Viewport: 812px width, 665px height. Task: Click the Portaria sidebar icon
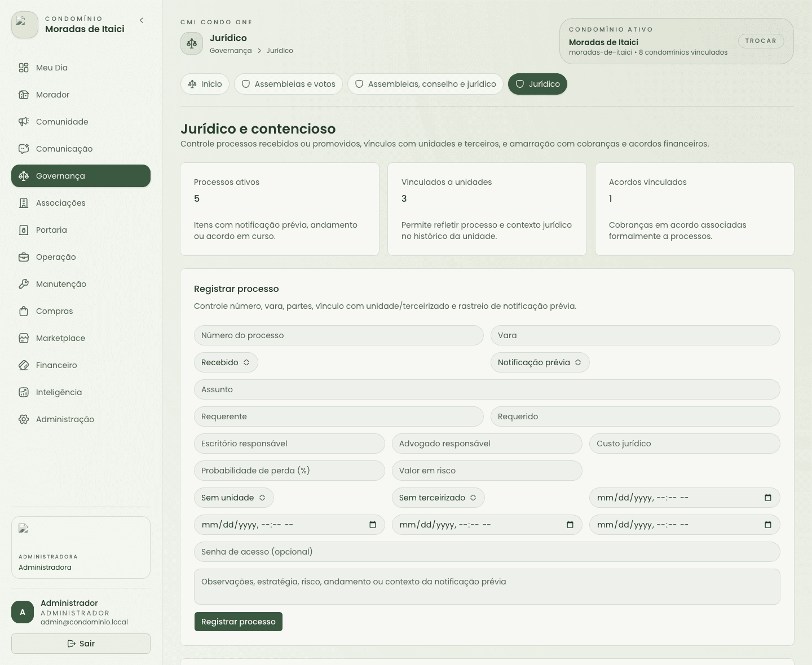point(24,230)
